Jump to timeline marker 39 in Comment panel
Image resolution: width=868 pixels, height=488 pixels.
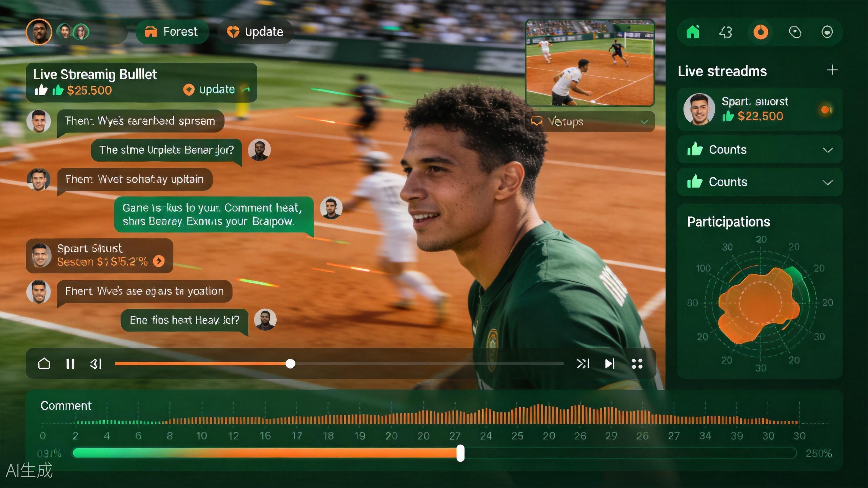click(x=737, y=436)
